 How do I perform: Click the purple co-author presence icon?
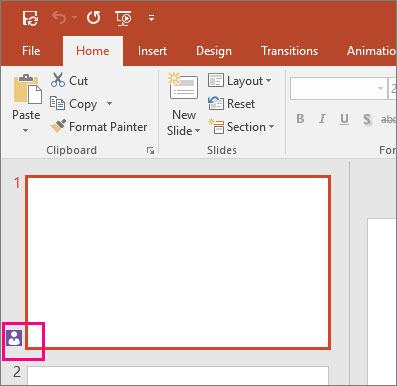point(14,338)
